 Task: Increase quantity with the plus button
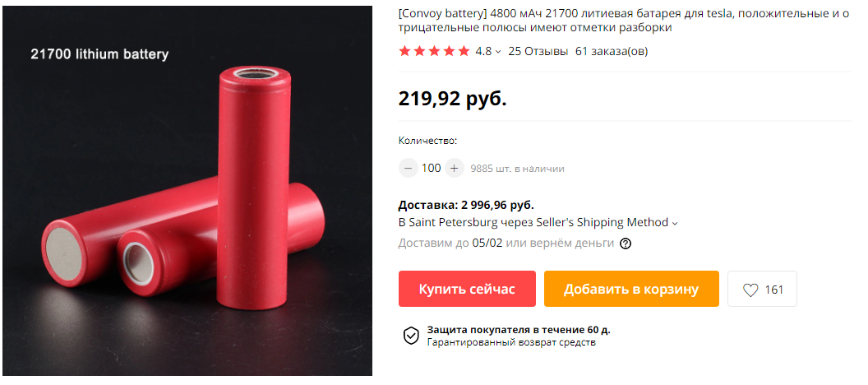coord(455,168)
